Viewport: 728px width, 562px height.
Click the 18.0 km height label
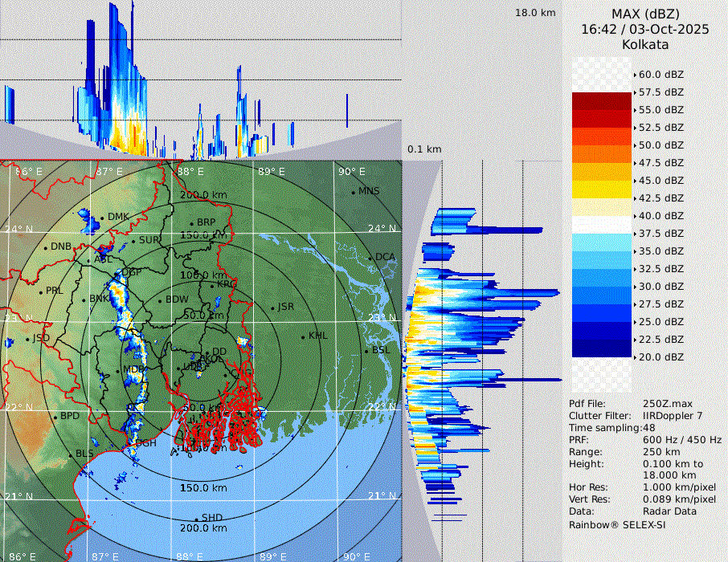click(535, 13)
